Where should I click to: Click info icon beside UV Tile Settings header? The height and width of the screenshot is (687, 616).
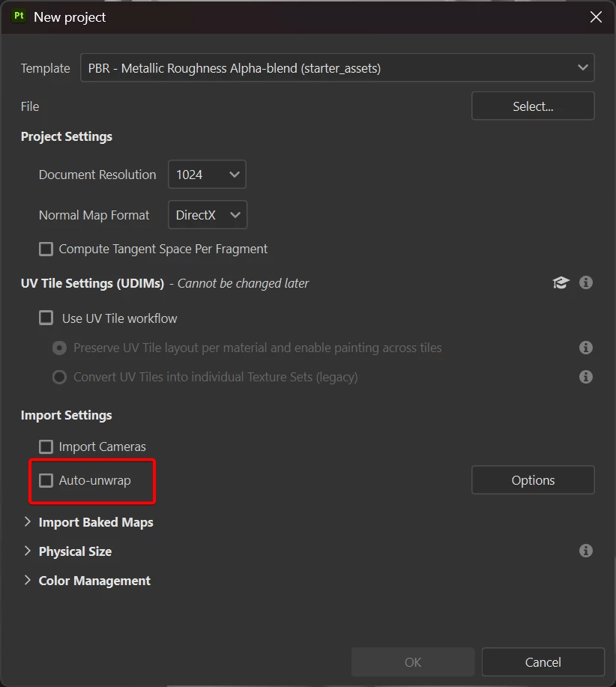click(586, 282)
